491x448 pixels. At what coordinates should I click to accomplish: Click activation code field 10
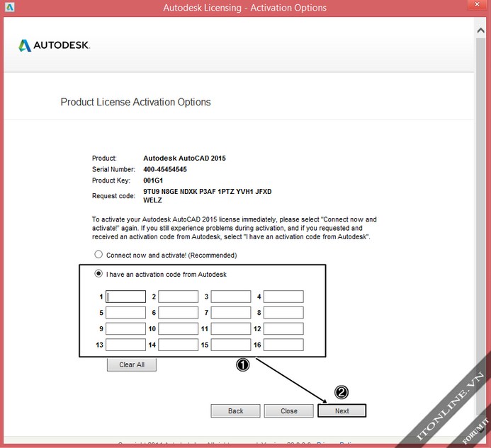pos(178,329)
